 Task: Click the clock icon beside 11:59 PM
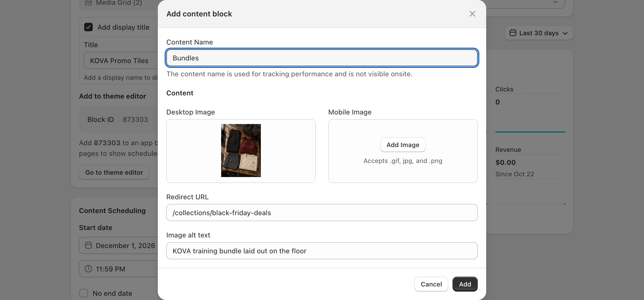click(x=88, y=269)
